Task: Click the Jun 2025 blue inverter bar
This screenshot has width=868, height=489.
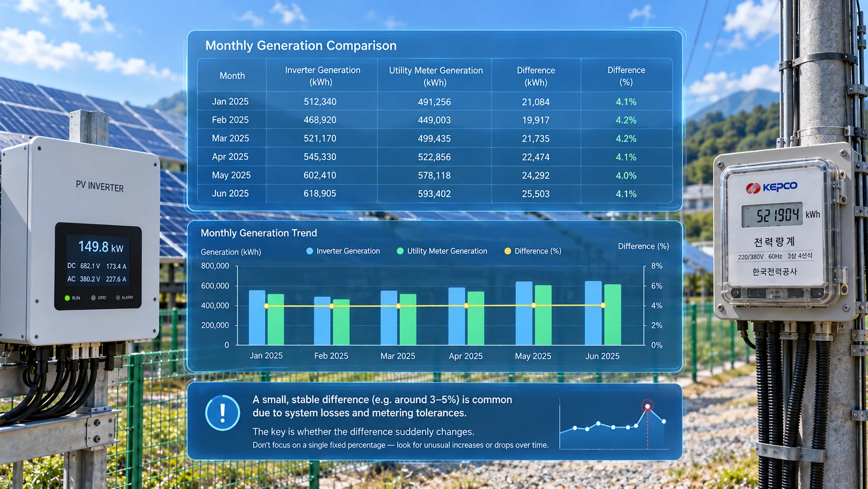Action: [593, 313]
